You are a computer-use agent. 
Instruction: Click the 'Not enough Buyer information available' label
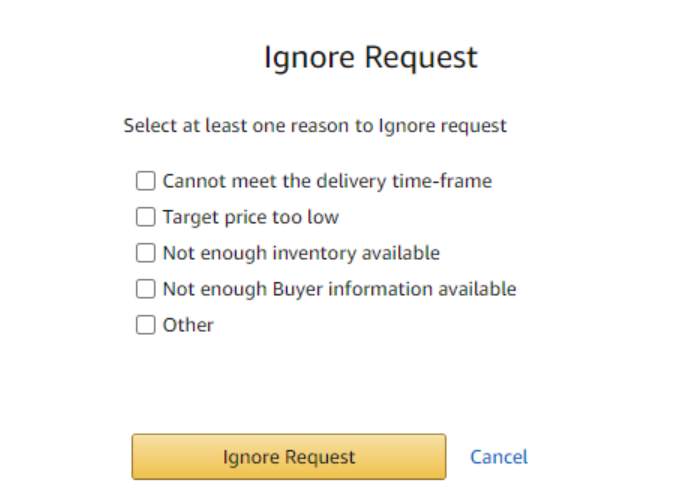pos(339,289)
